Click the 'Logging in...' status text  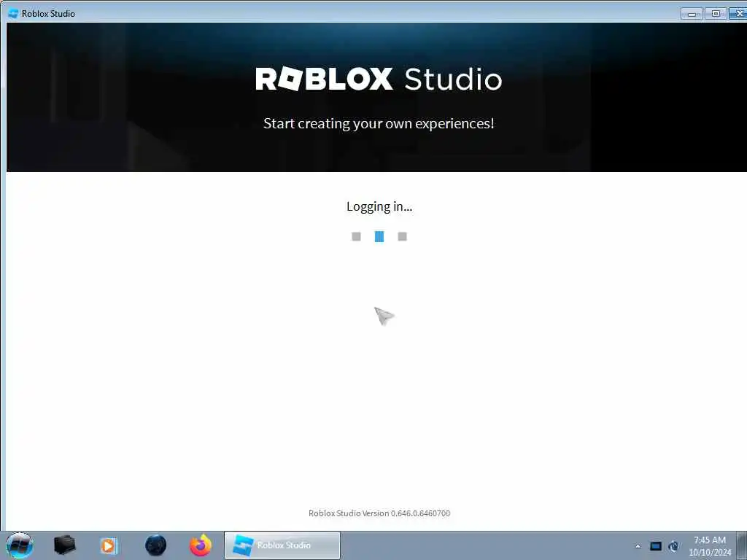pos(379,206)
